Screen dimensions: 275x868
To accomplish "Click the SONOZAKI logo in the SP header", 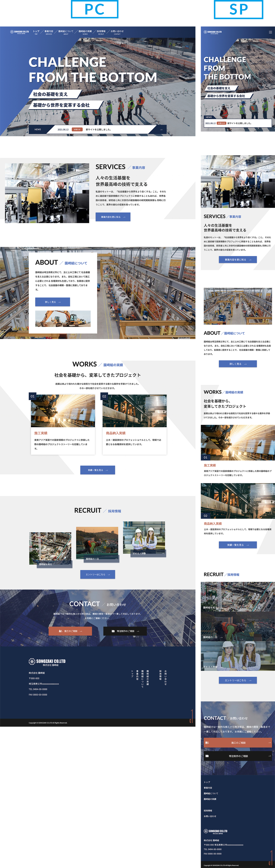I will (x=213, y=32).
